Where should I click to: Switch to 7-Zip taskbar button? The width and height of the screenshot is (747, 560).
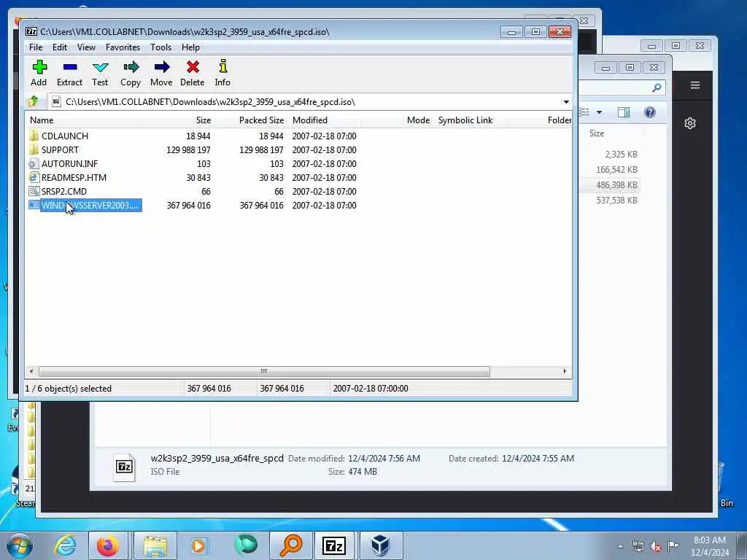[333, 545]
